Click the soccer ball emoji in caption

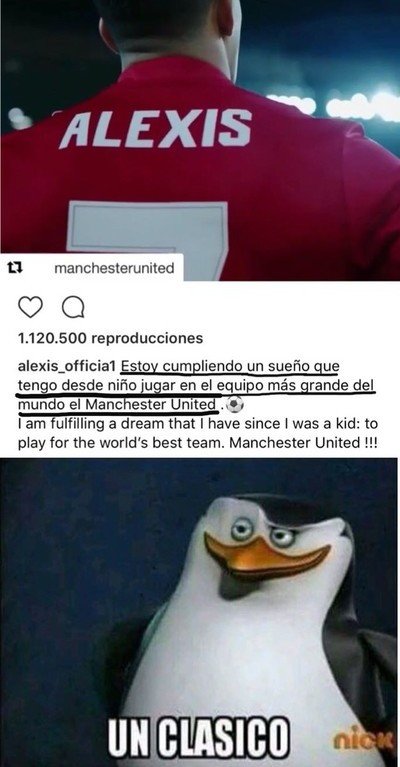tap(235, 405)
